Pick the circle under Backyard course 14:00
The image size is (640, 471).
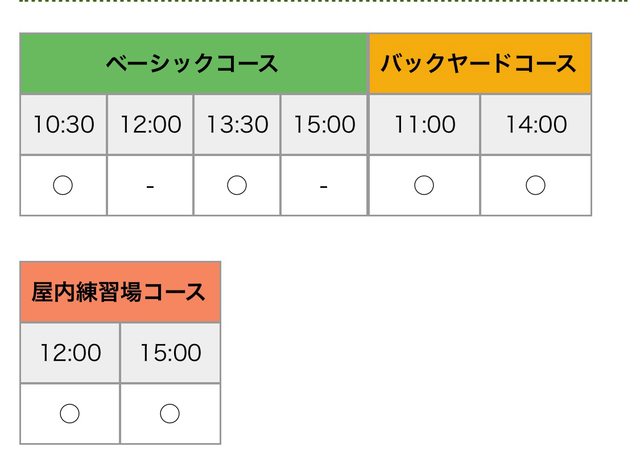(x=535, y=185)
